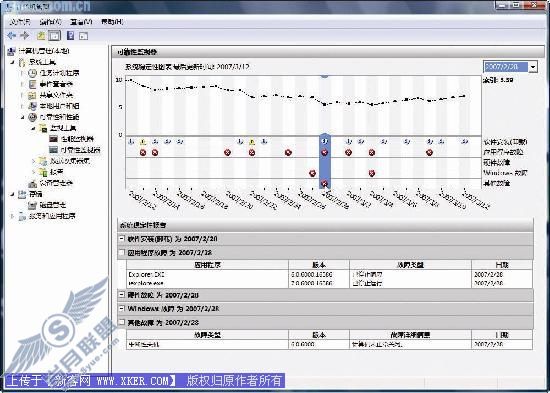550x393 pixels.
Task: Click the Show/Hide Console Tree toolbar icon
Action: tap(54, 35)
